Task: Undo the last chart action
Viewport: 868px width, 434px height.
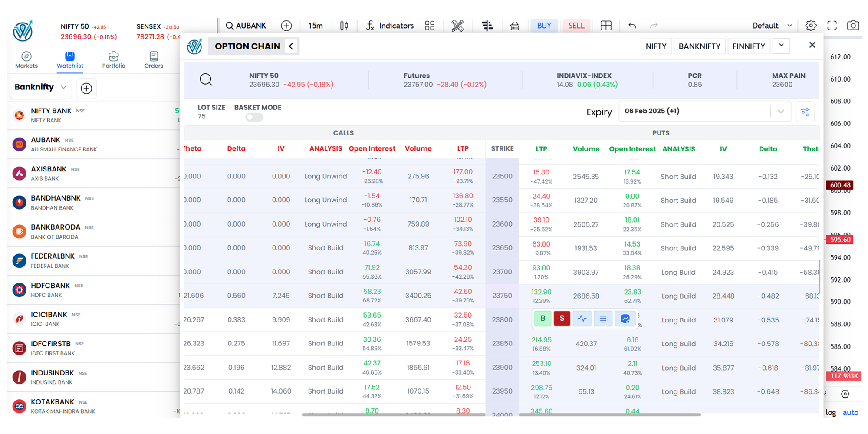Action: coord(632,26)
